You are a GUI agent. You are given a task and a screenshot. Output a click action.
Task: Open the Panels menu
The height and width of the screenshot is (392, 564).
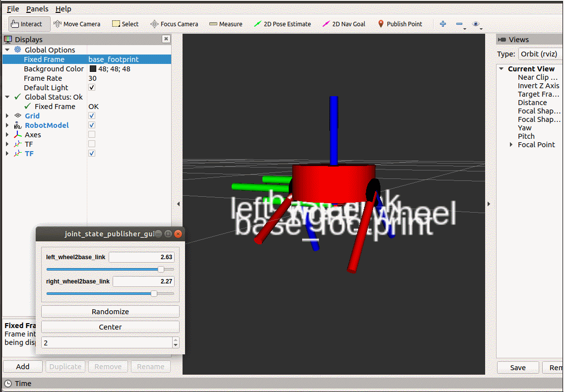(37, 9)
